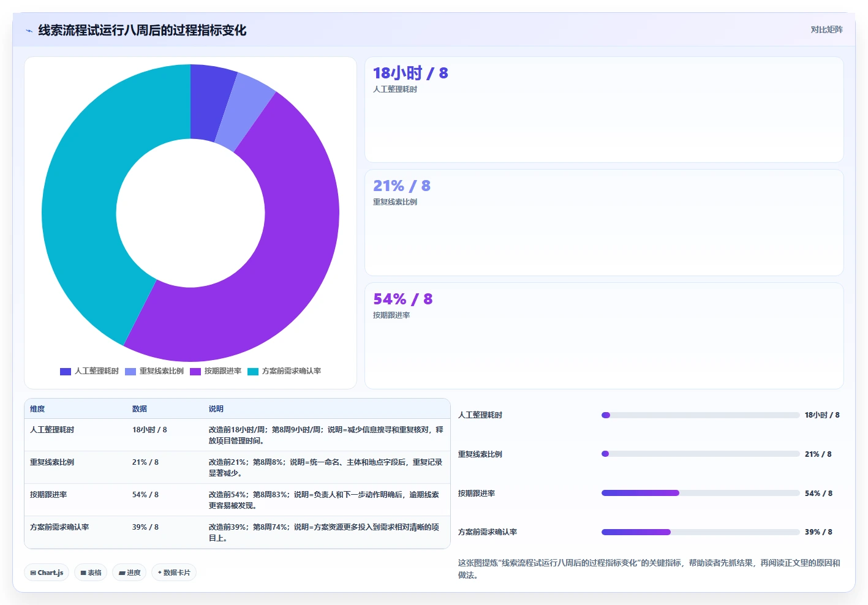Select the 方案前需求确认率 table row label

[x=59, y=527]
